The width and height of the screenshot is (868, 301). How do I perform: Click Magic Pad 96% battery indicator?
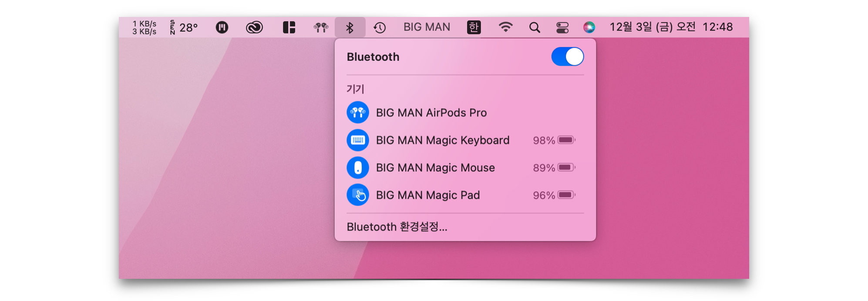554,195
